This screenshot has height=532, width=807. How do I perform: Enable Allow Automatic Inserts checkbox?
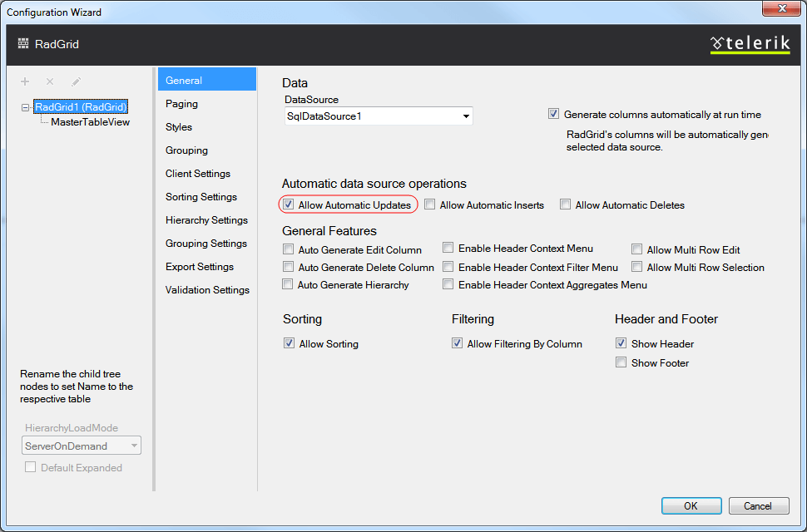tap(430, 204)
